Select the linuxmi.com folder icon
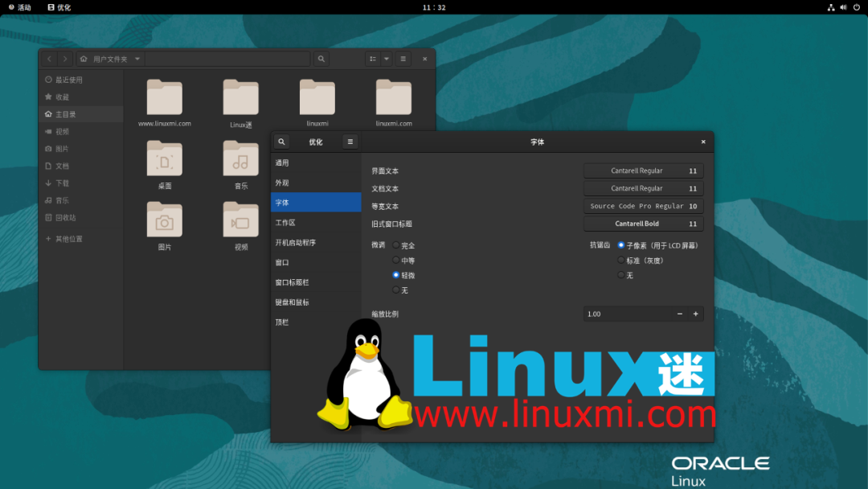Image resolution: width=868 pixels, height=489 pixels. (x=394, y=97)
